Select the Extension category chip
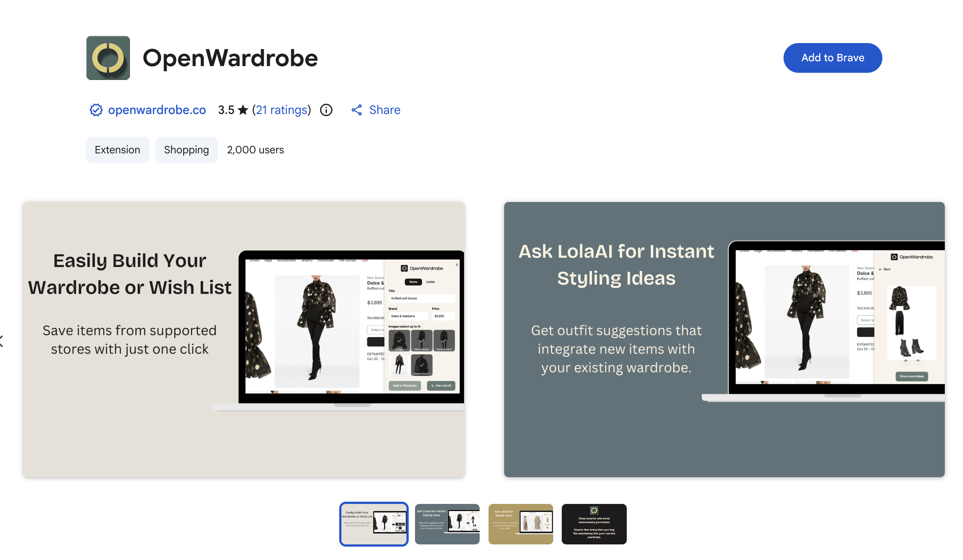 (117, 150)
